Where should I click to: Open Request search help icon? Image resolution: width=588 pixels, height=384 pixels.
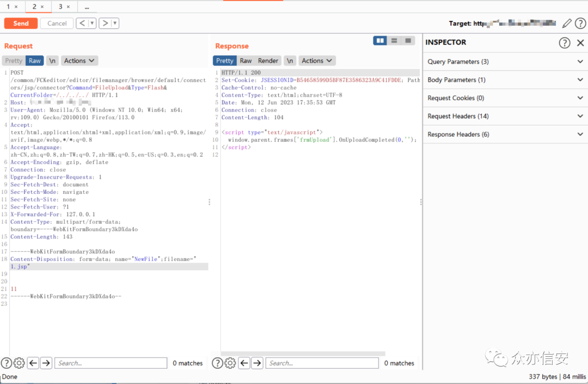click(x=7, y=363)
